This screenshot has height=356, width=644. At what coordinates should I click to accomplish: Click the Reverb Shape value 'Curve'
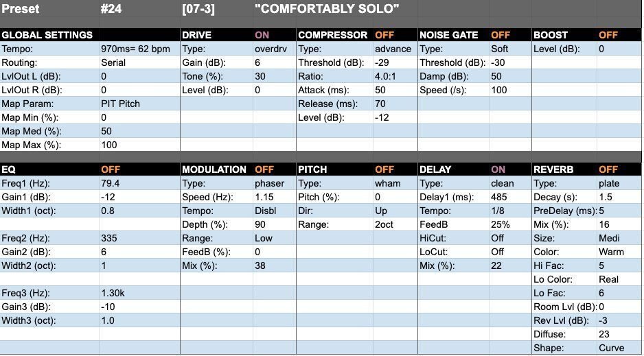(x=612, y=348)
